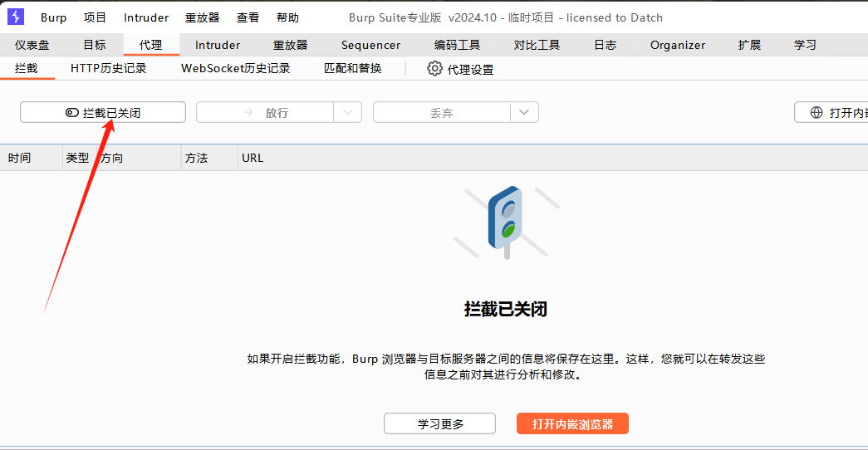Click the 学习更多 button

click(x=439, y=424)
